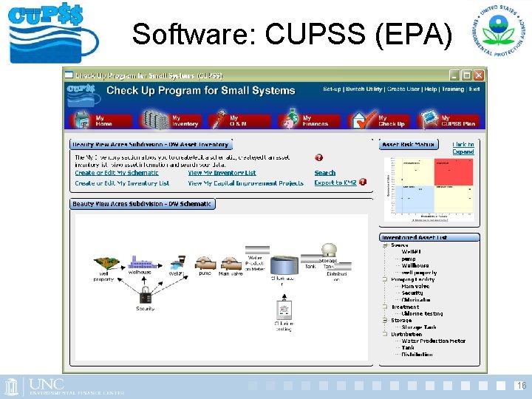This screenshot has width=532, height=399.
Task: Click the Inventoried Asset List header
Action: tap(429, 237)
